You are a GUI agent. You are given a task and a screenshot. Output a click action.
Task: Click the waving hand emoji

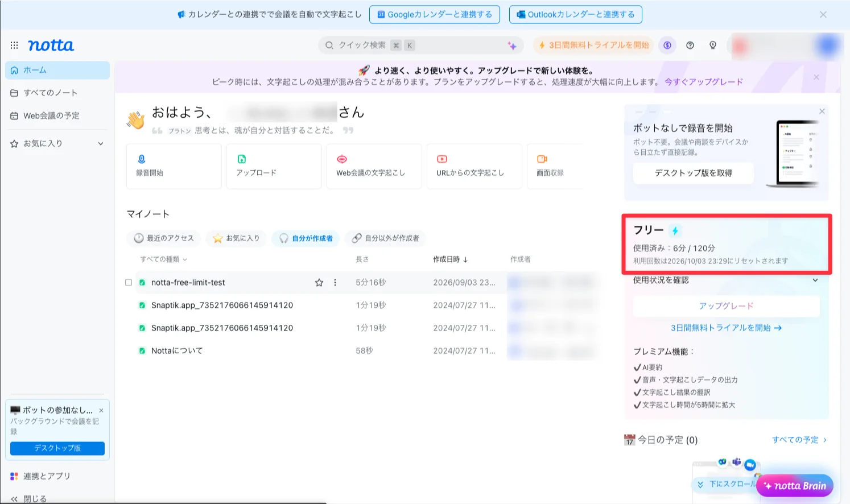pyautogui.click(x=136, y=120)
